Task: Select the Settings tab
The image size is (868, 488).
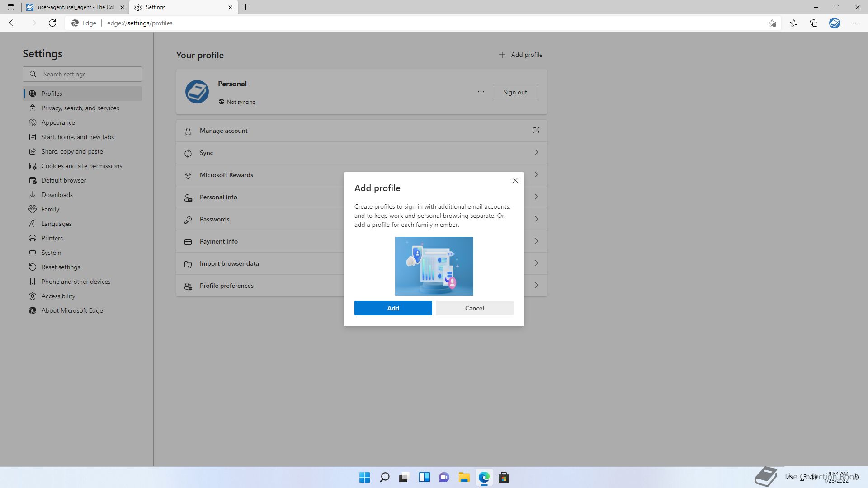Action: tap(183, 7)
